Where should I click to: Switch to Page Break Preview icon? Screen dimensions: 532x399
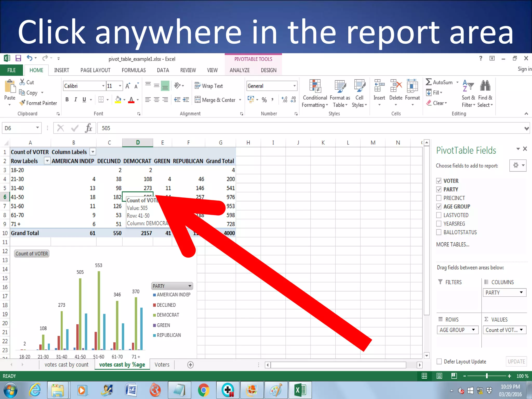tap(454, 376)
